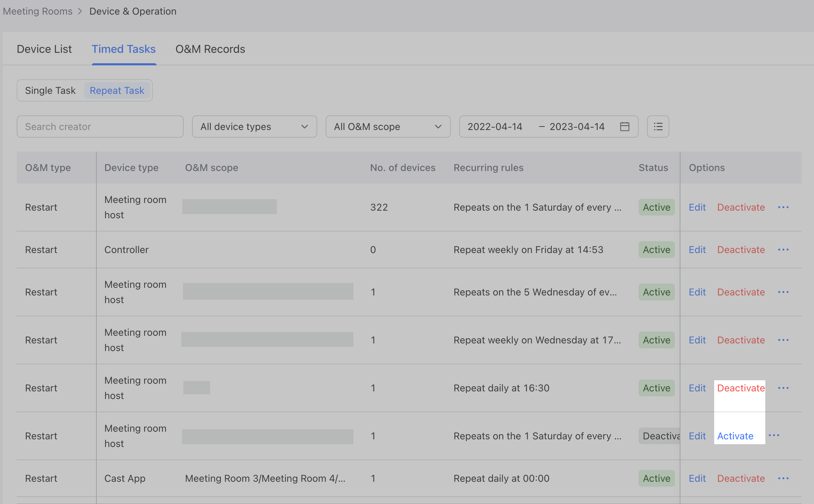This screenshot has width=814, height=504.
Task: Switch to the O&M Records tab
Action: [x=210, y=49]
